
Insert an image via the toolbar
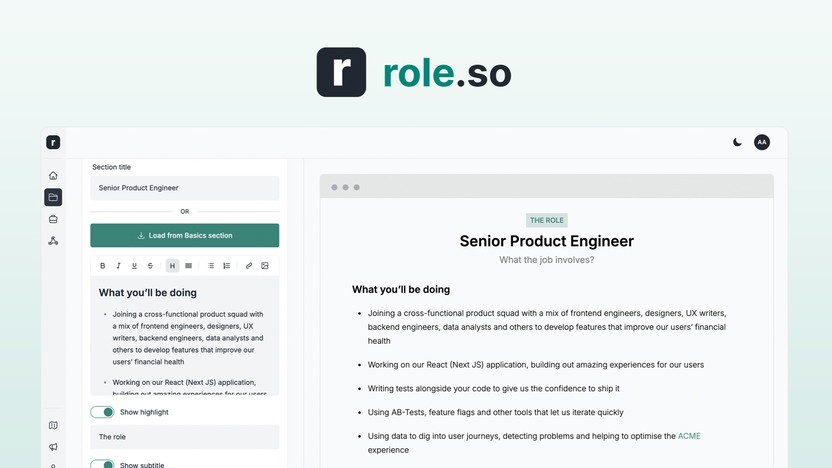(265, 266)
